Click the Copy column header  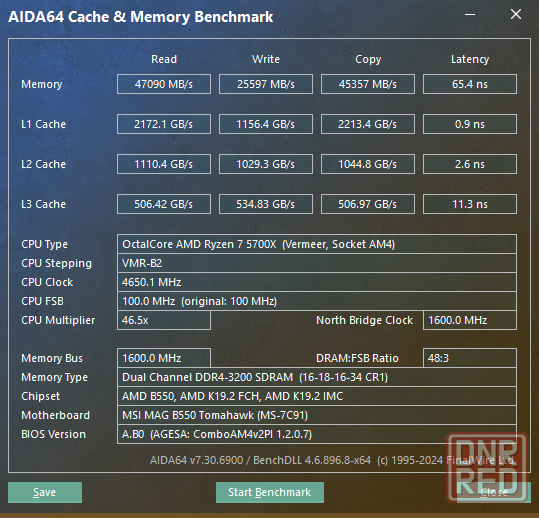tap(368, 59)
